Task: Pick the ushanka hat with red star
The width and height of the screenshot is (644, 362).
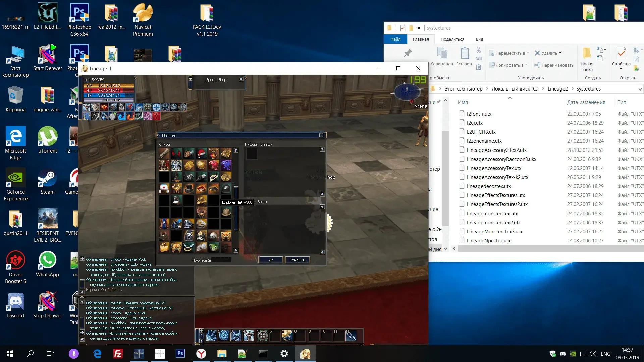Action: pos(164,188)
